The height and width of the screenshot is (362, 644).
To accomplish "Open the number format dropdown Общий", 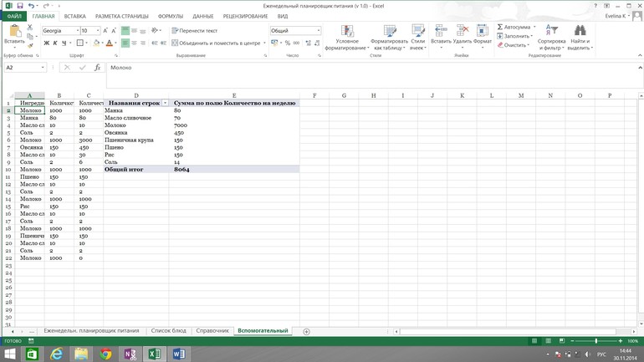I will (x=318, y=31).
